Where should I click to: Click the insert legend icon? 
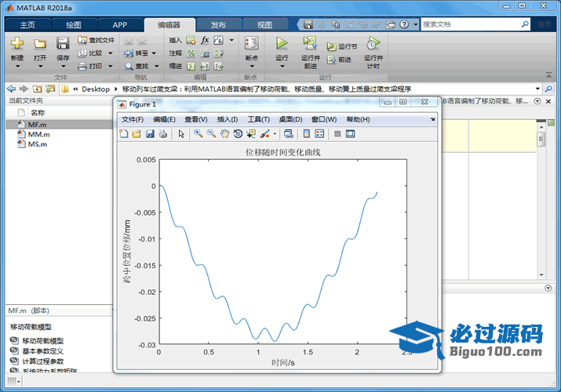(x=319, y=133)
